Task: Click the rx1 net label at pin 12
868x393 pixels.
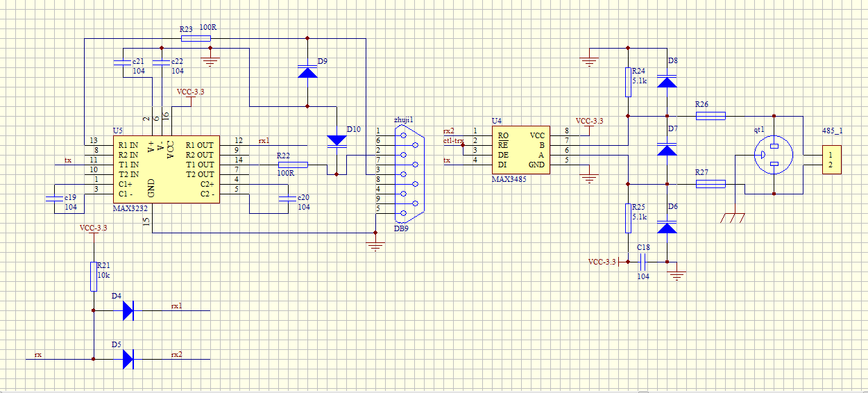Action: point(264,140)
